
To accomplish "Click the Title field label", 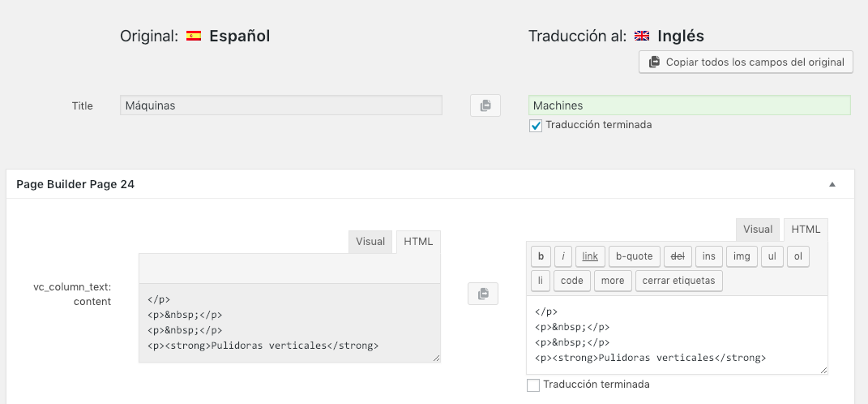I will pyautogui.click(x=83, y=105).
